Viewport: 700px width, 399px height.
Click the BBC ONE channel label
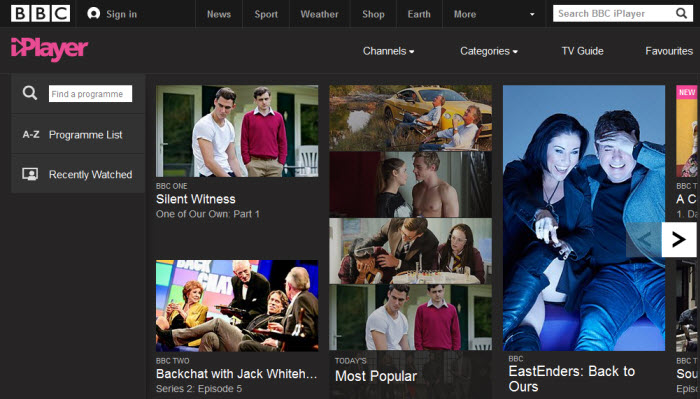coord(171,186)
